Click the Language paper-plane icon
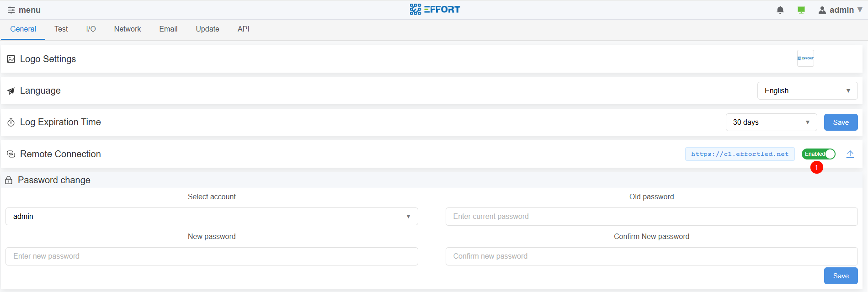 coord(11,91)
